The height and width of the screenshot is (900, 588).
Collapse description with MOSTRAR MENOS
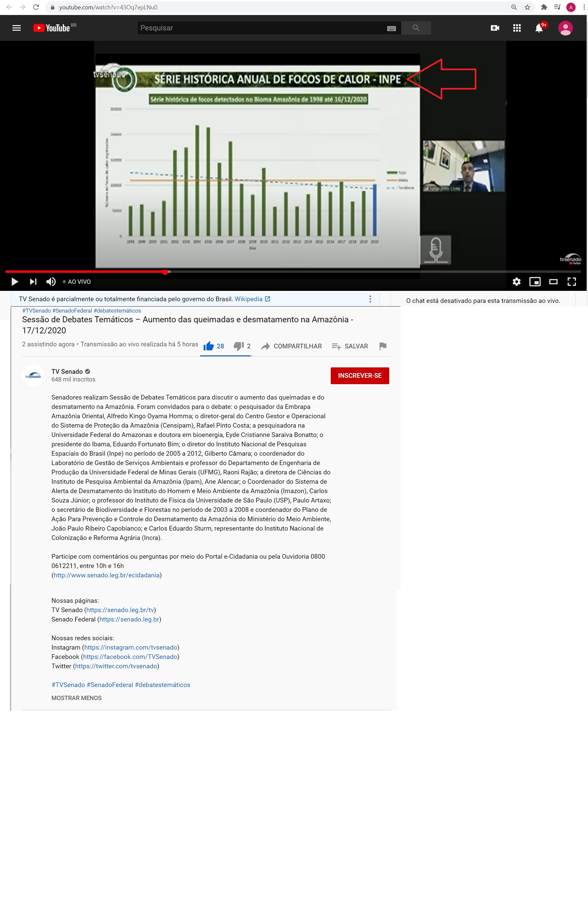click(76, 698)
